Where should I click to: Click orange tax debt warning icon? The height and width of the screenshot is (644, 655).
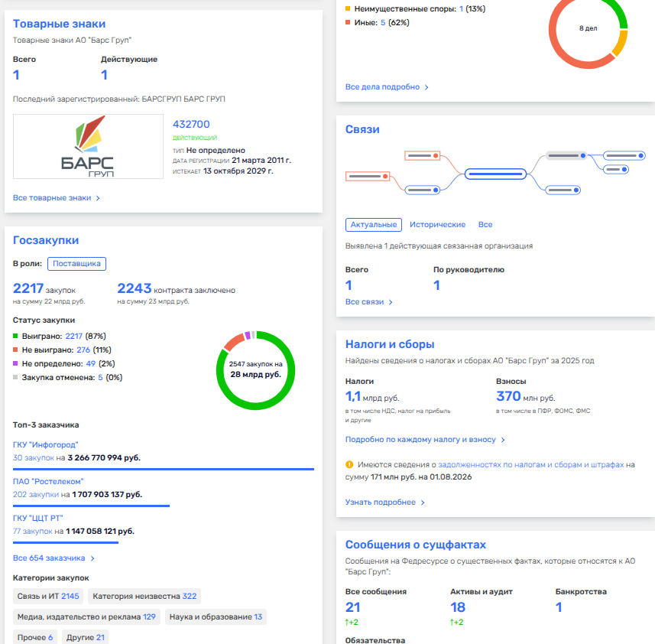(349, 464)
